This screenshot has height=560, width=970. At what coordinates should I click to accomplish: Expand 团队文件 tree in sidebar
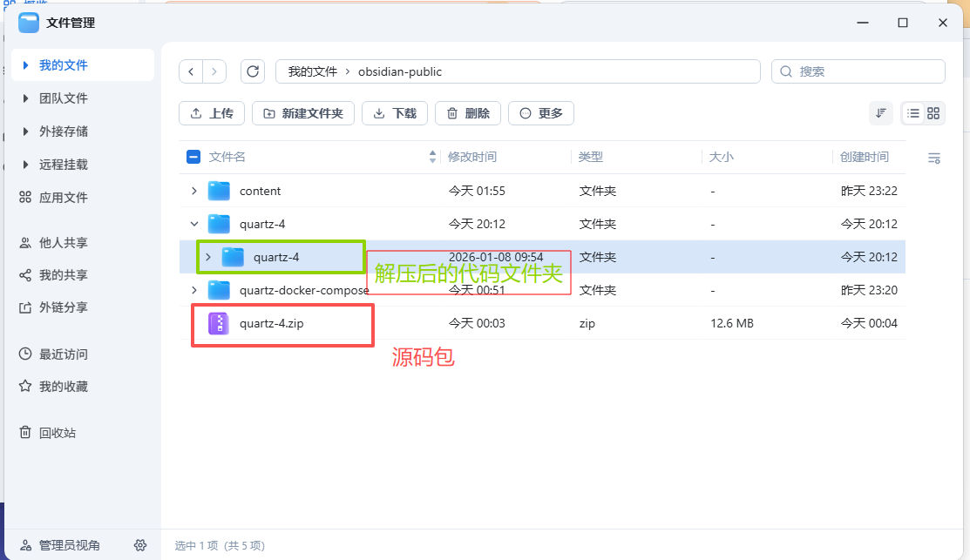pyautogui.click(x=25, y=98)
